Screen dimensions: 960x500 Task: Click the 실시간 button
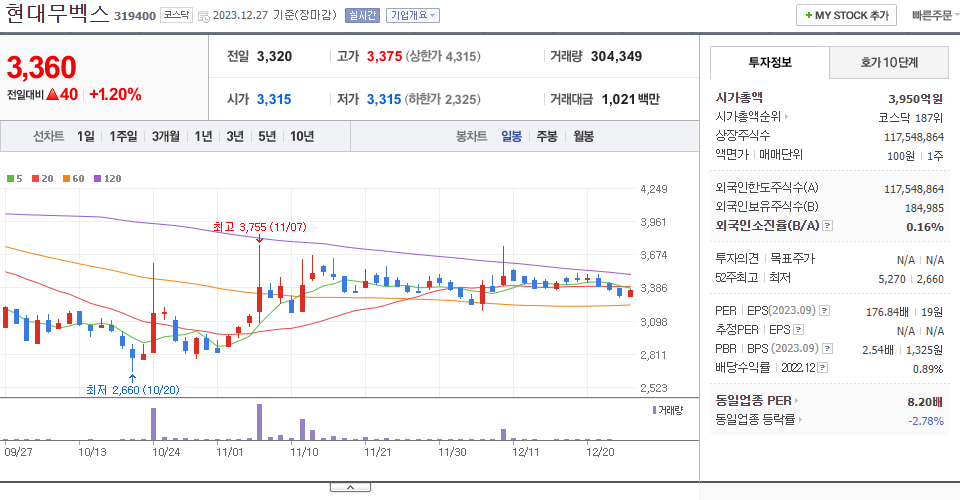click(x=362, y=15)
